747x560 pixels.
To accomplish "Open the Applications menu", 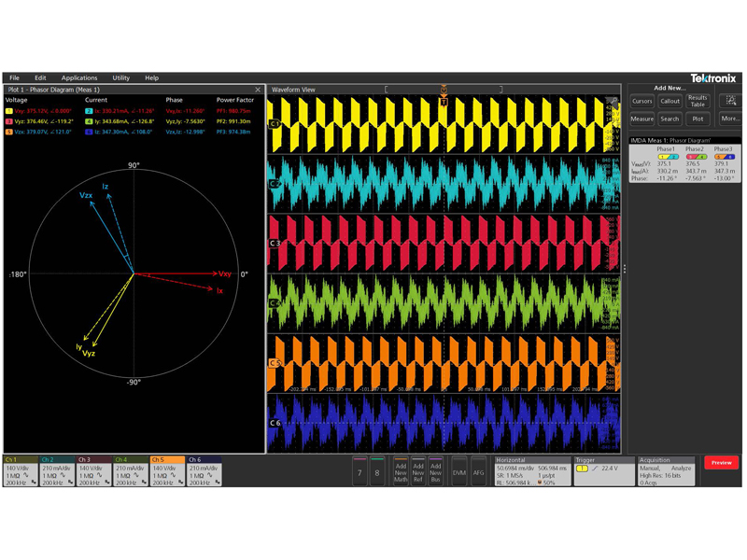I will point(79,78).
